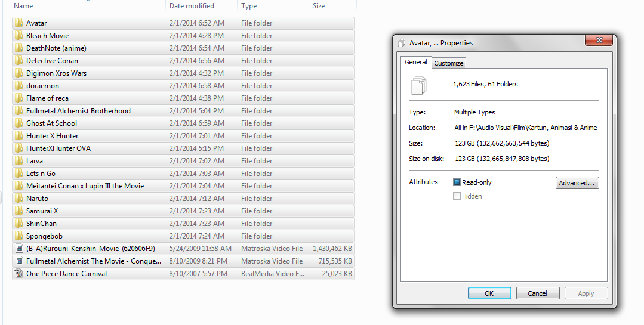Click the 25,023 KB size cell
The image size is (644, 325).
tap(337, 273)
